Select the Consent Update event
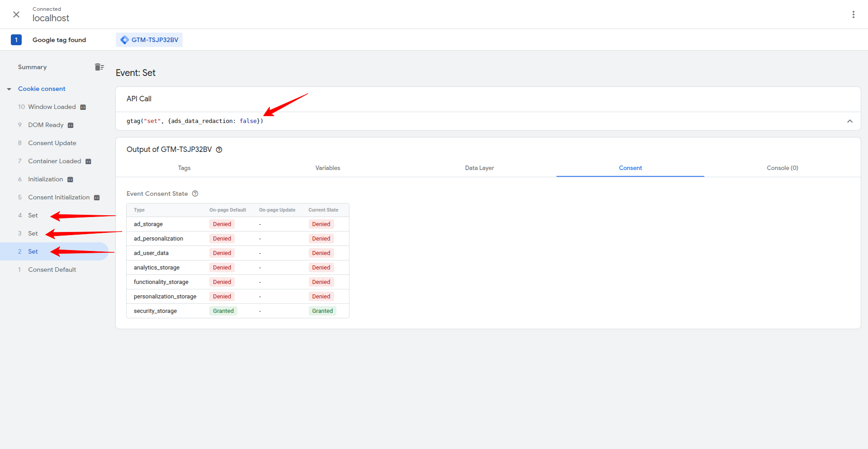 (52, 143)
